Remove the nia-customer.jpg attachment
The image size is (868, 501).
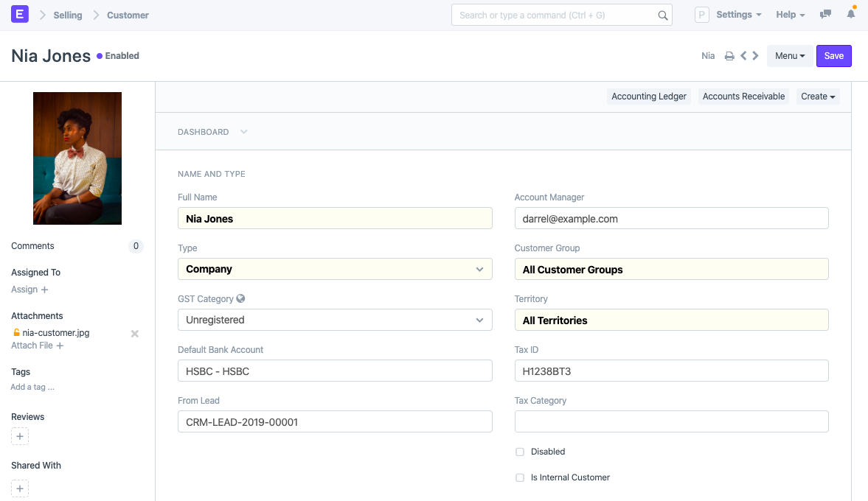pos(134,334)
